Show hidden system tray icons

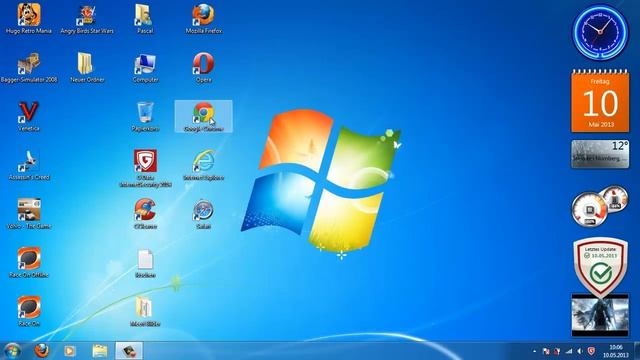[x=534, y=351]
